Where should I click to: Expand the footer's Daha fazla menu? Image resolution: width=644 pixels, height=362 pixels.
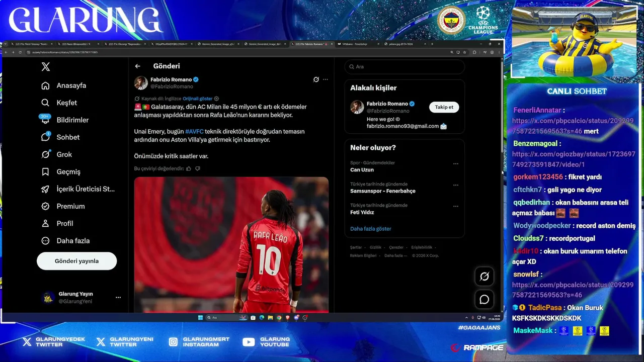click(x=395, y=255)
